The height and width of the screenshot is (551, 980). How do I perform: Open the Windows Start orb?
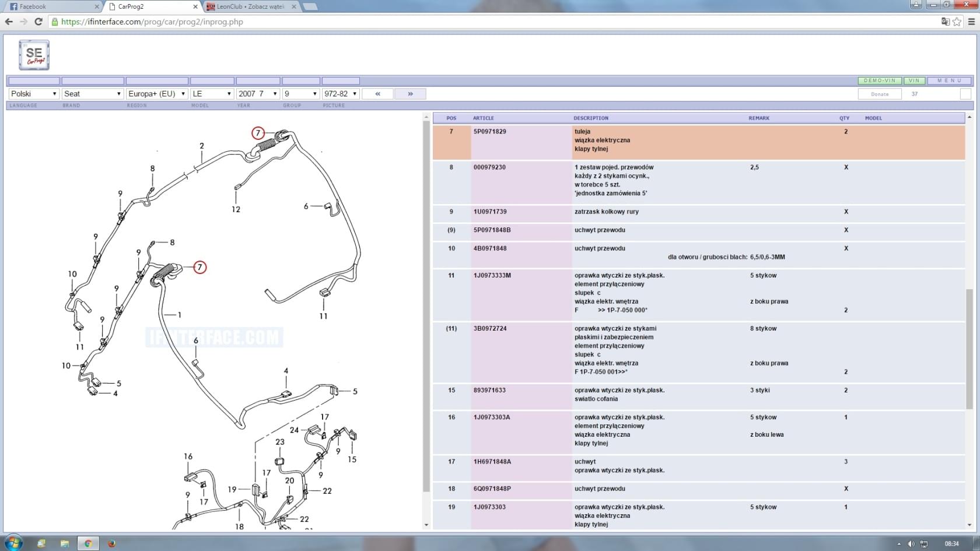13,543
